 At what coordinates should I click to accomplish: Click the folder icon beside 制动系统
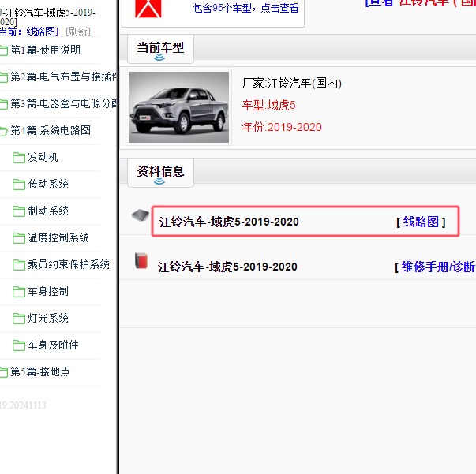(x=19, y=211)
